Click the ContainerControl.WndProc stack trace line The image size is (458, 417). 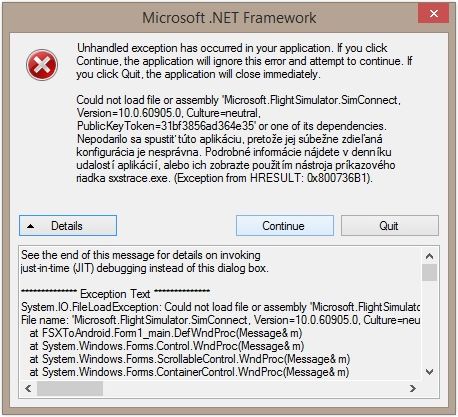point(189,372)
